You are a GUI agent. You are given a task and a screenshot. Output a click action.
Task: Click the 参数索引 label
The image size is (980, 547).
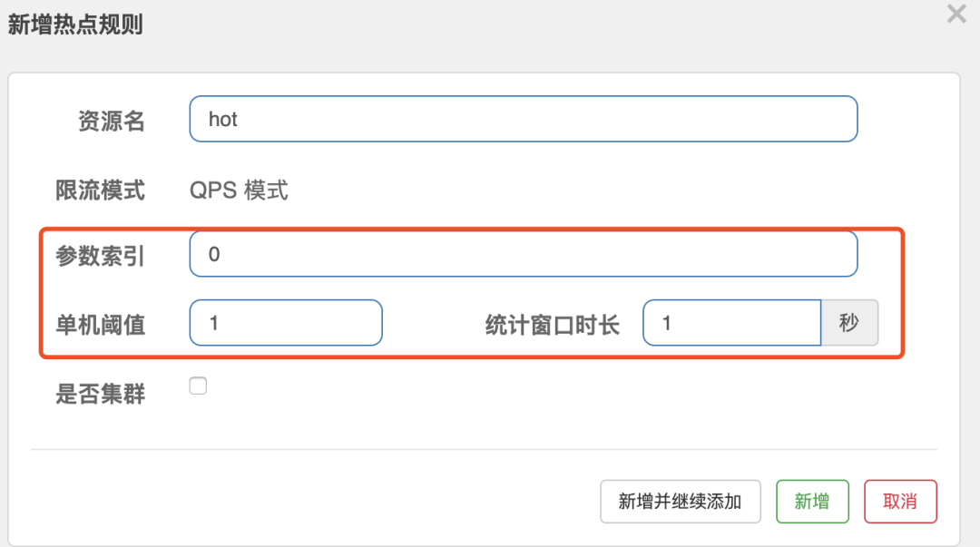[x=100, y=256]
